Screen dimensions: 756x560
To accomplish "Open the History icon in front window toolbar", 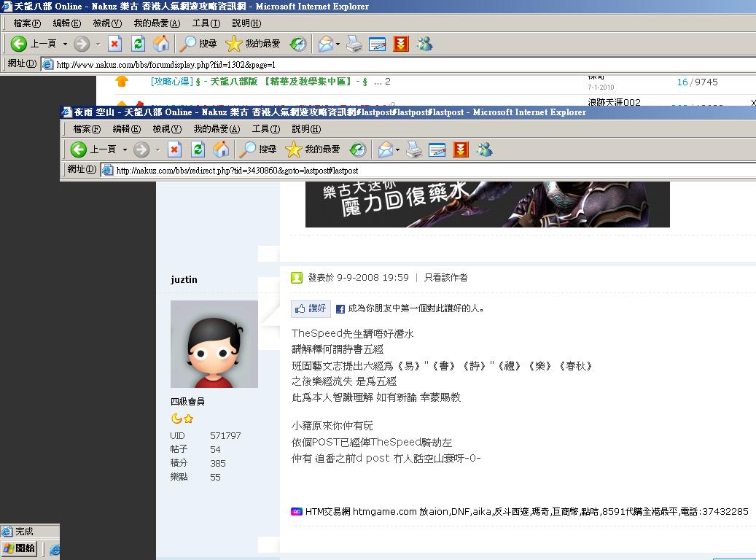I will 357,149.
